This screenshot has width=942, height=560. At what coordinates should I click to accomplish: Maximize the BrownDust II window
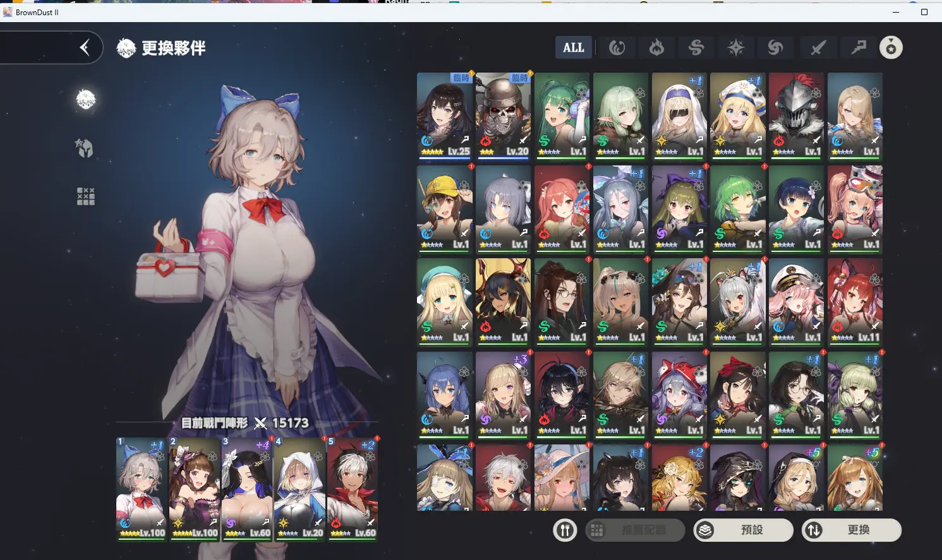pyautogui.click(x=924, y=12)
